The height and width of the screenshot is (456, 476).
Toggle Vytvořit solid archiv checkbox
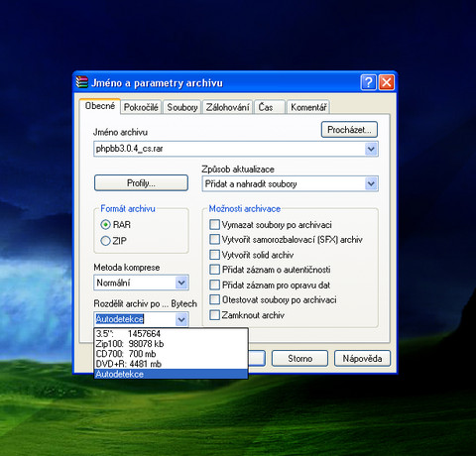point(214,255)
